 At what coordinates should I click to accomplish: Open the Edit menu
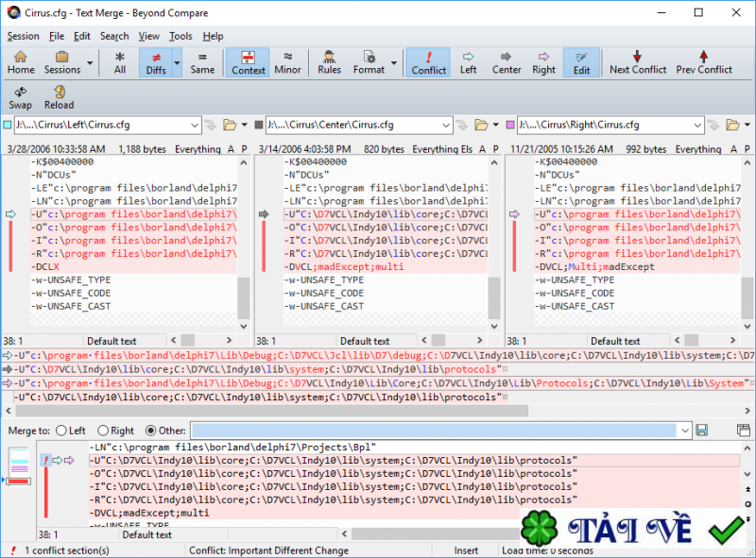coord(82,36)
